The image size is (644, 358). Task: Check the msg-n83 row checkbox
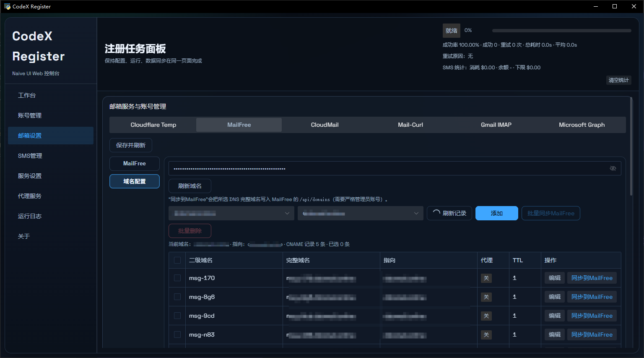[177, 334]
